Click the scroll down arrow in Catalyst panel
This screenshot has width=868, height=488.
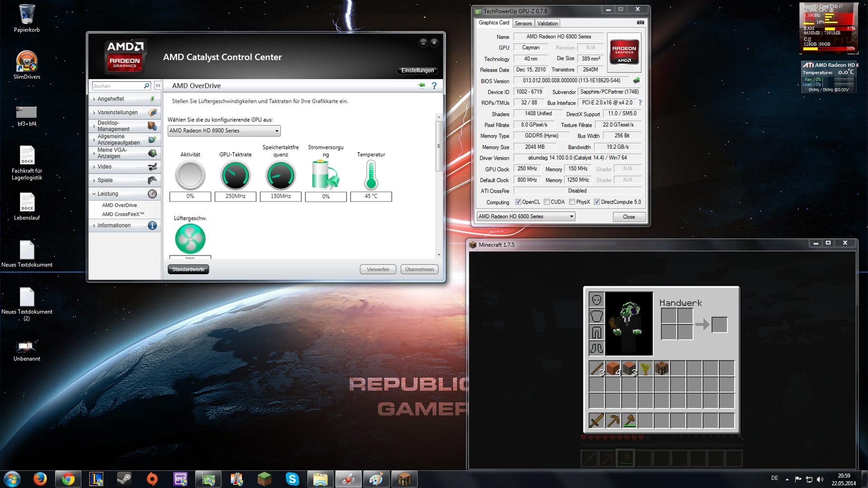(x=438, y=255)
